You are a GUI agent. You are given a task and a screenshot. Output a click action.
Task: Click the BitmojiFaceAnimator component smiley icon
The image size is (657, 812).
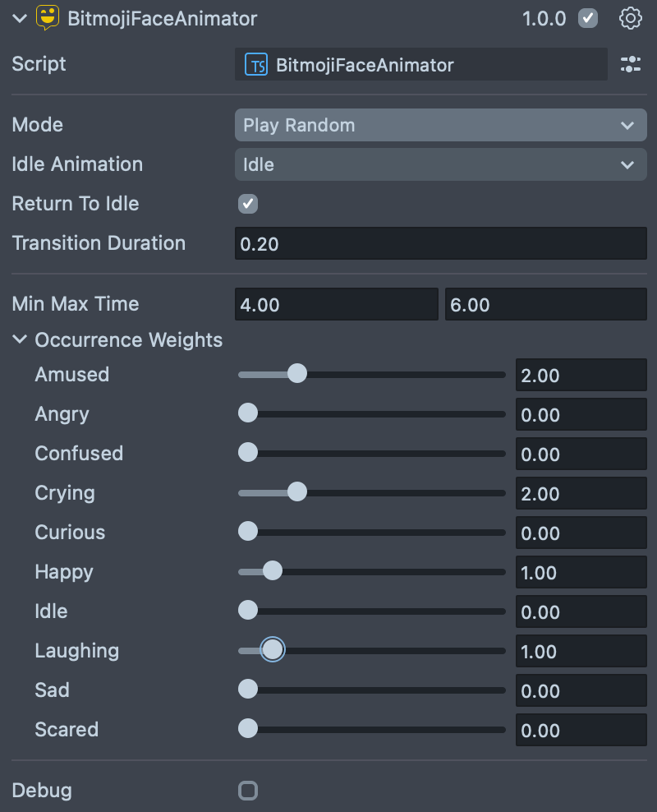[48, 18]
